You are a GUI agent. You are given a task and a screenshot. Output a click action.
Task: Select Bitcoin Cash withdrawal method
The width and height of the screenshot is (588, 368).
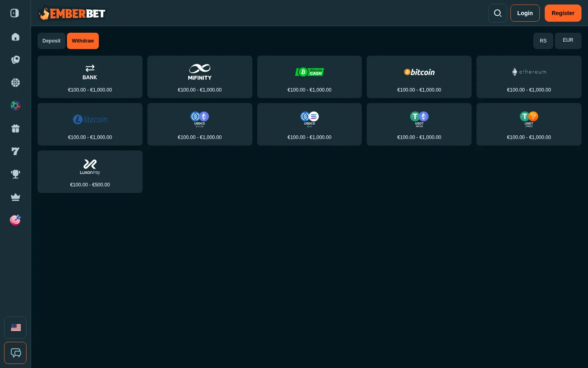pyautogui.click(x=310, y=77)
